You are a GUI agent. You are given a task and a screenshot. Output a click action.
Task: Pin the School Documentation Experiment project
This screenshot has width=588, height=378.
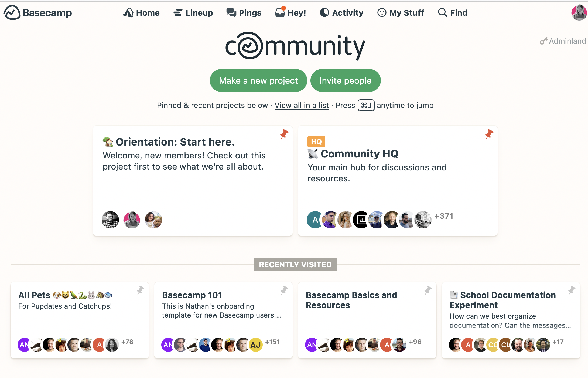tap(571, 291)
